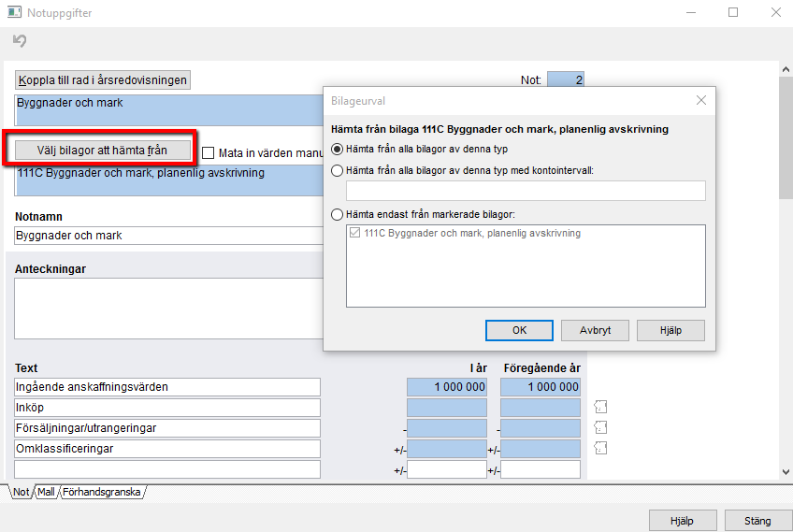Click Avbryt in Bilageurval dialog
Viewport: 793px width, 532px height.
pos(596,330)
